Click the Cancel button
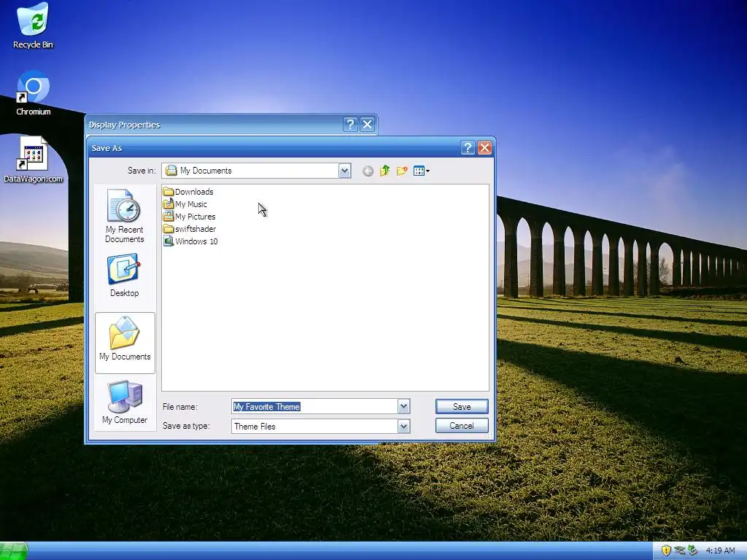This screenshot has height=560, width=747. tap(462, 425)
